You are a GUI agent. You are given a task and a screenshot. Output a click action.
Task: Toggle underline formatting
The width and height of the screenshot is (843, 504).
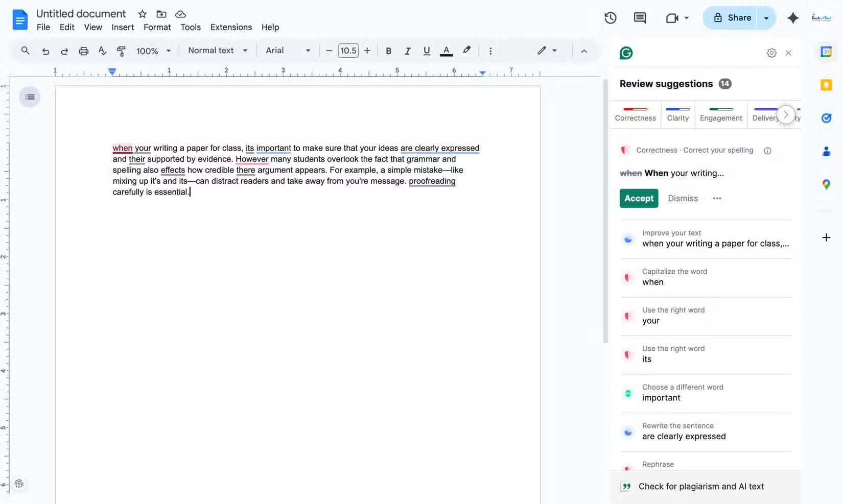point(426,51)
